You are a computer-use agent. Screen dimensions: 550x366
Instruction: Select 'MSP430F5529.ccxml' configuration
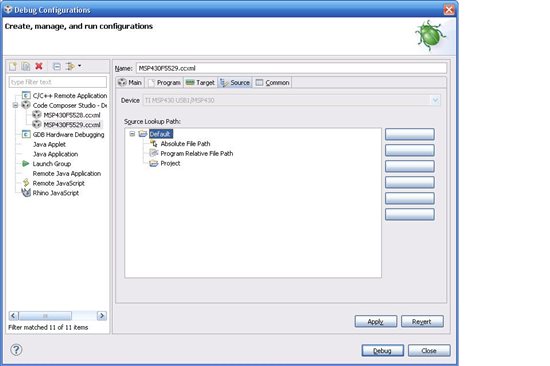point(72,125)
